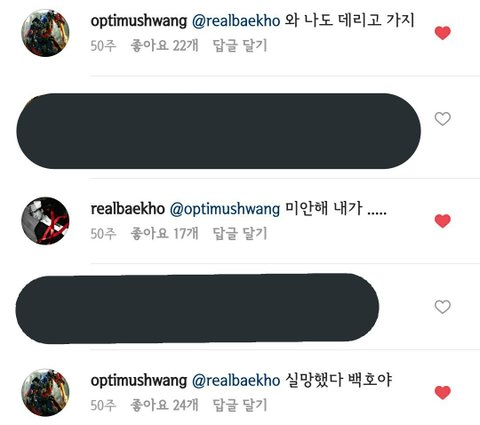
Task: Follow the @realbaekho mention before '와 나도 데리고 가지'
Action: (x=236, y=21)
